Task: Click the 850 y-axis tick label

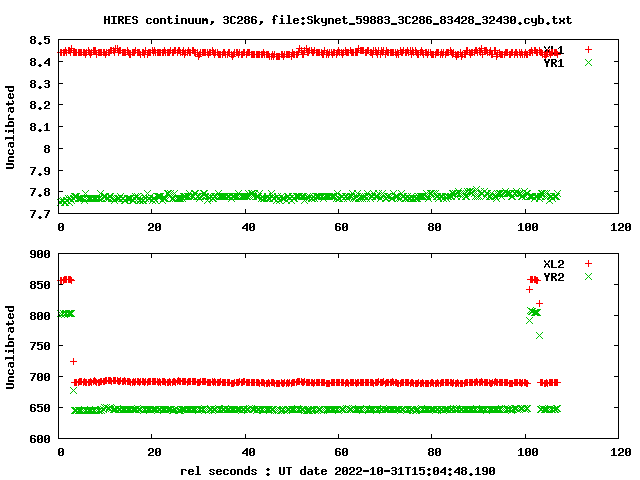Action: (40, 285)
